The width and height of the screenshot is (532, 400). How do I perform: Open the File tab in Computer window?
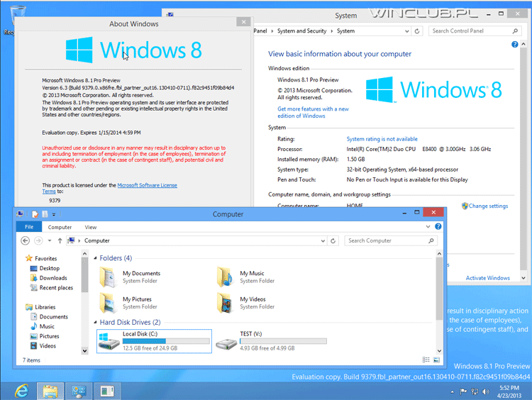[29, 227]
